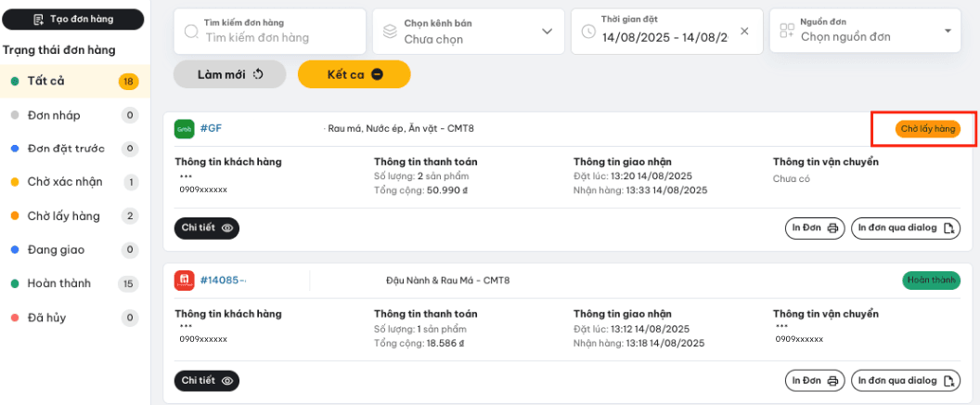Screen dimensions: 980x405
Task: Open the Chọn nguồn đơn dropdown
Action: click(865, 31)
